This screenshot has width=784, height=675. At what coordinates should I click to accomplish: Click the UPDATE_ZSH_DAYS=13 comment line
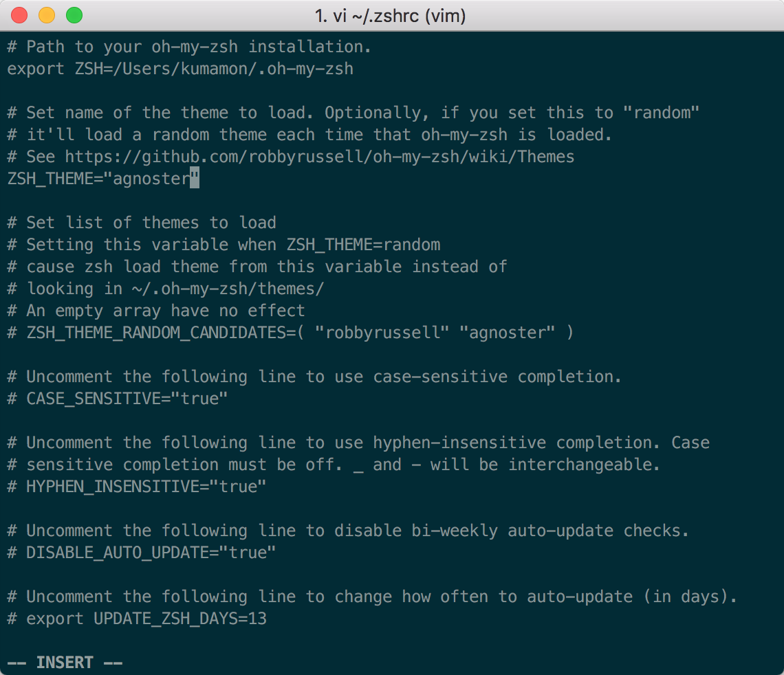coord(134,618)
